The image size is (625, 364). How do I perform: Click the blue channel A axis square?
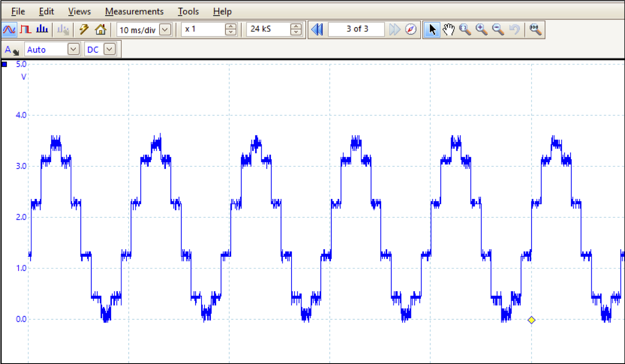[5, 65]
